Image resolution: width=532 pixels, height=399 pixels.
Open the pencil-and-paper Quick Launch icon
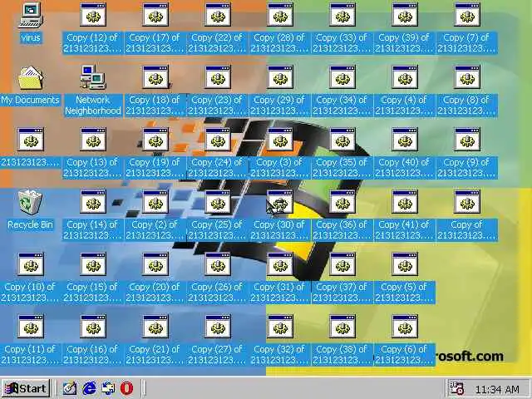tap(70, 388)
